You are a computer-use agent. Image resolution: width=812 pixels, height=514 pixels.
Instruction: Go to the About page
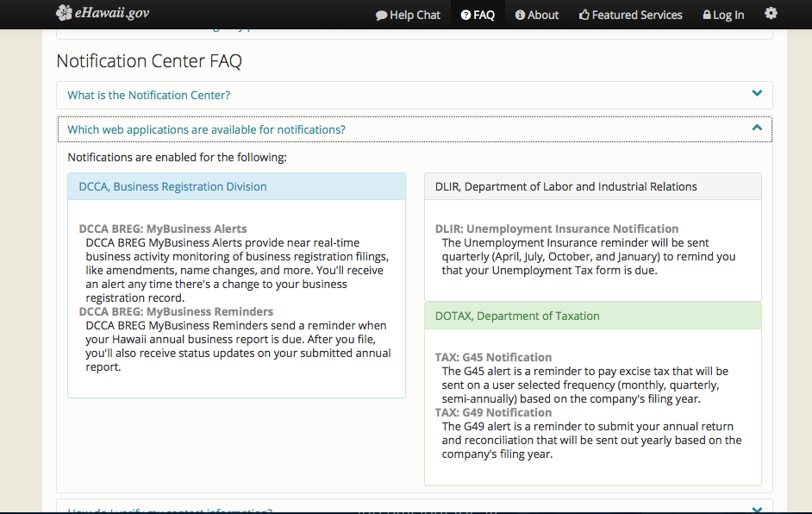pos(537,15)
